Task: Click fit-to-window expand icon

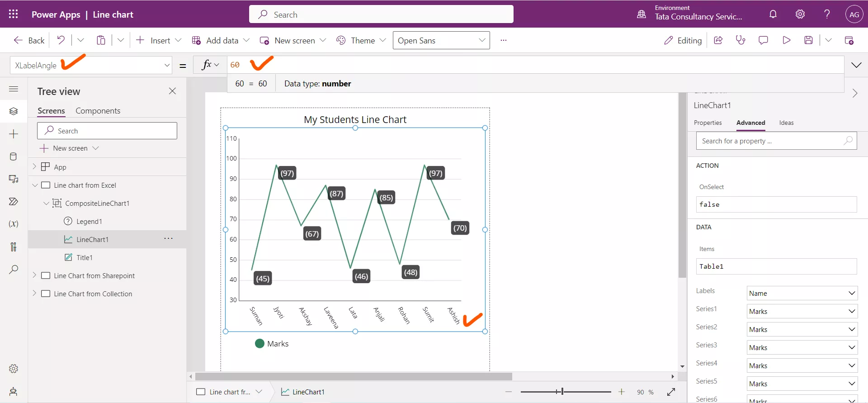Action: (671, 392)
